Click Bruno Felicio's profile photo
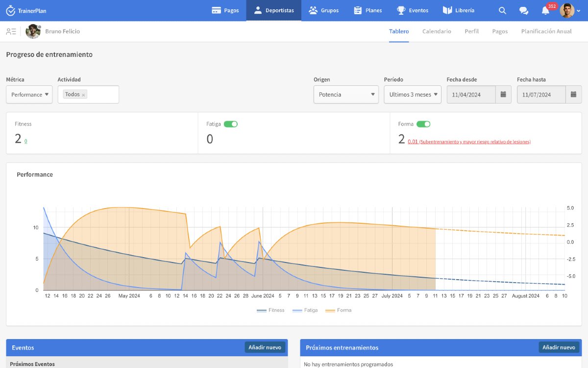Screen dimensions: 588x368 pyautogui.click(x=33, y=31)
